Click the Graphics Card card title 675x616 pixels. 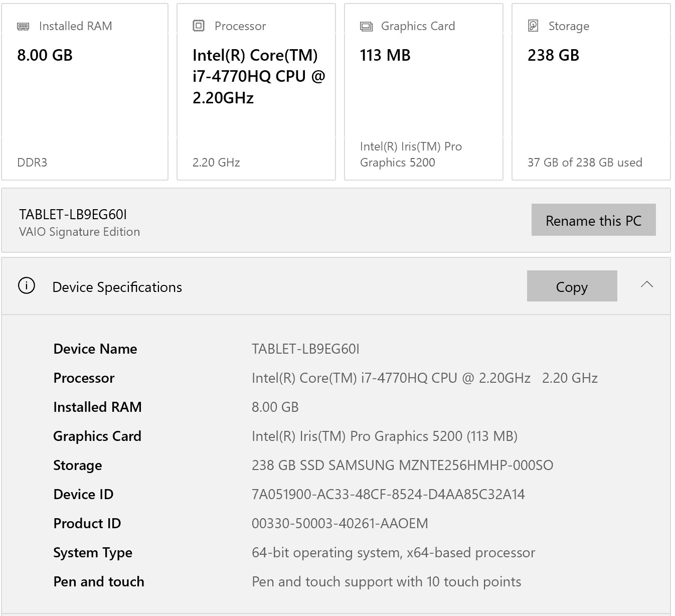point(418,26)
